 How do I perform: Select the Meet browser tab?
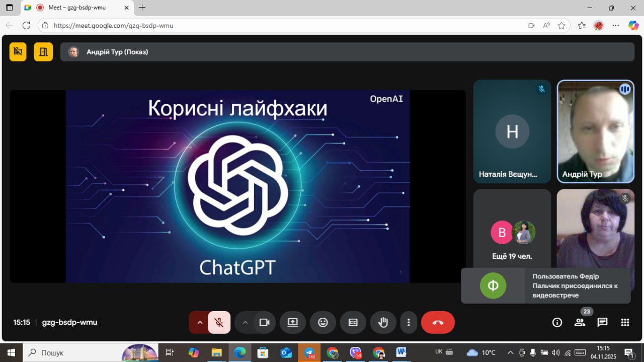[75, 8]
